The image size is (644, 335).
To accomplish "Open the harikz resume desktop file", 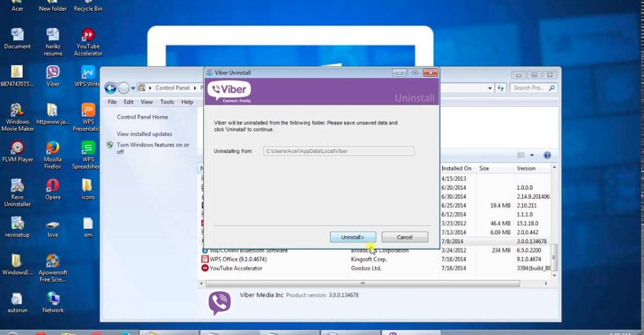I will (x=53, y=42).
